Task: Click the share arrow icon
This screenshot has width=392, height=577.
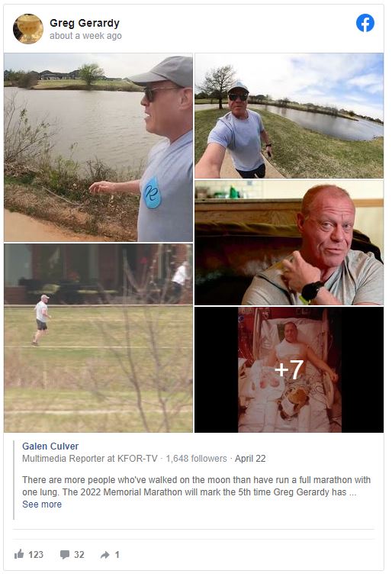Action: click(104, 555)
